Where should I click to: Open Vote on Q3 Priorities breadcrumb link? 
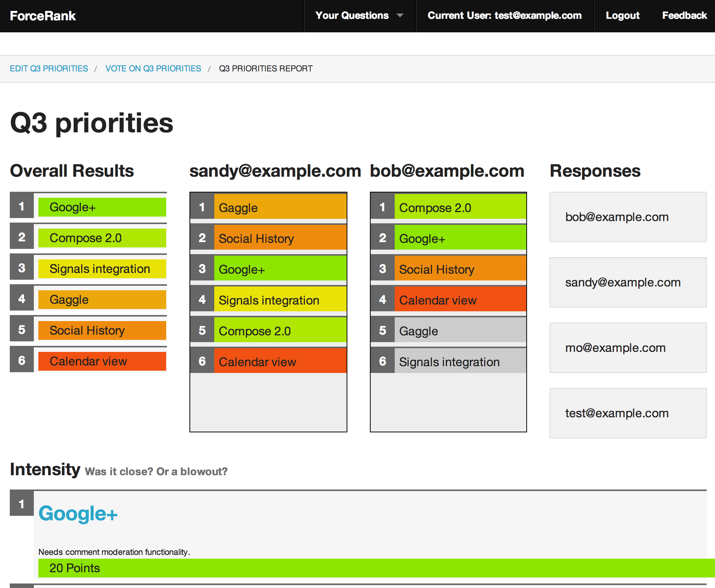click(x=153, y=68)
